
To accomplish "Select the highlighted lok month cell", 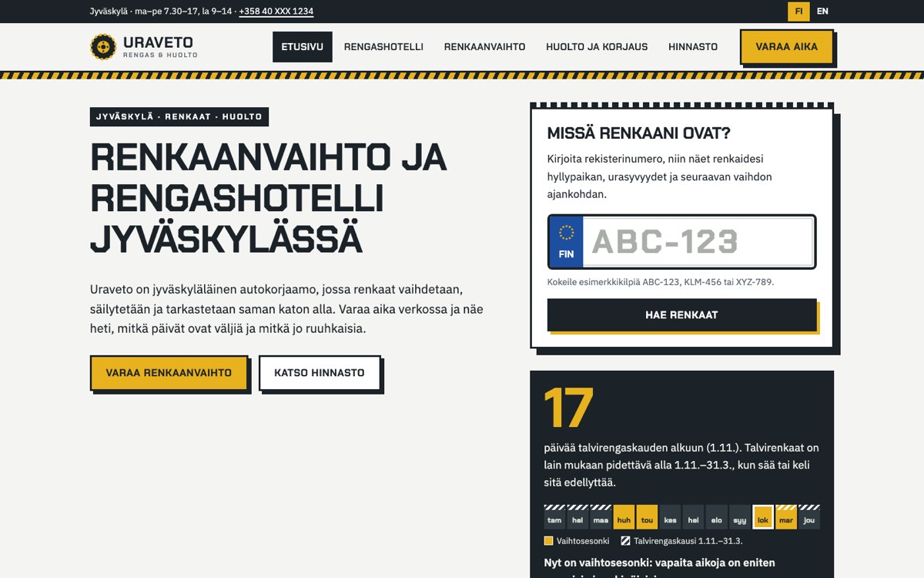I will [x=763, y=517].
